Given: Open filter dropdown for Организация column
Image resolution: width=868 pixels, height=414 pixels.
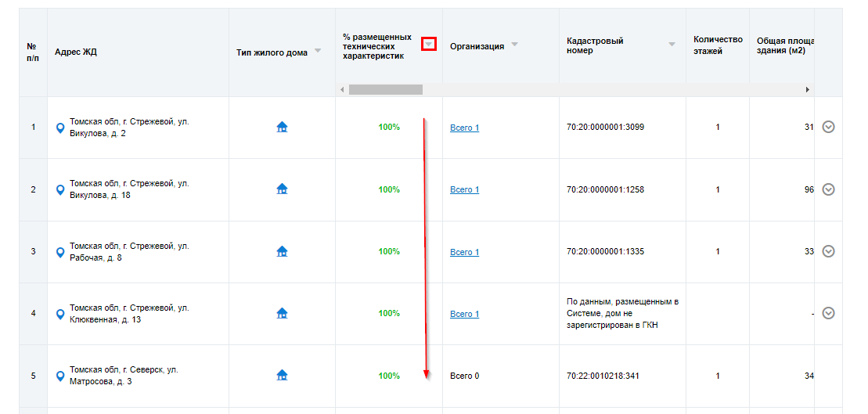Looking at the screenshot, I should click(514, 45).
